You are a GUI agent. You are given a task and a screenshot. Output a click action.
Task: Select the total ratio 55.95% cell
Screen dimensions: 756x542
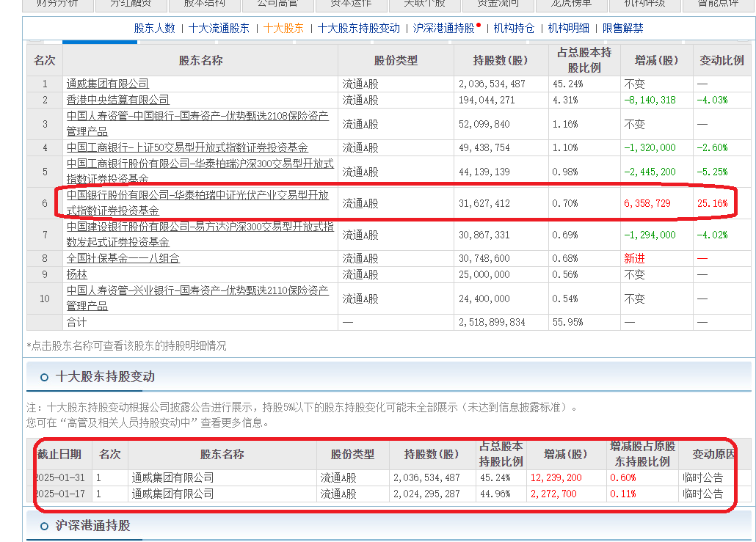(567, 322)
